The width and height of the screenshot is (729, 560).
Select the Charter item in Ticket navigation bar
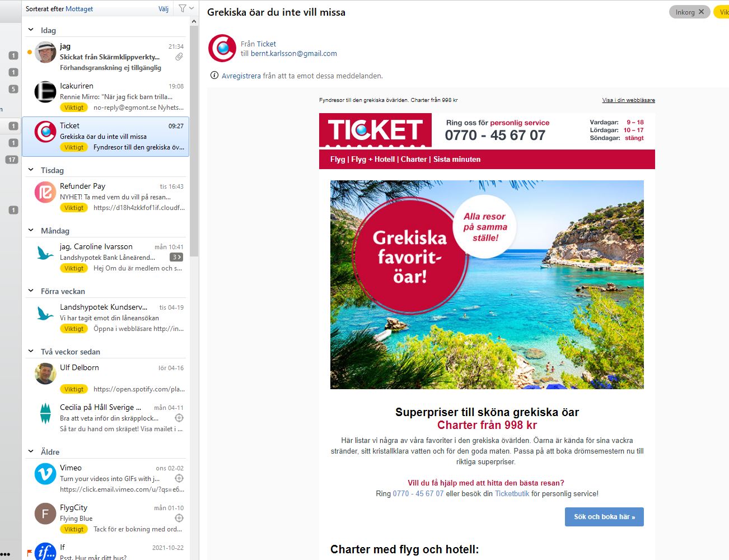coord(414,159)
